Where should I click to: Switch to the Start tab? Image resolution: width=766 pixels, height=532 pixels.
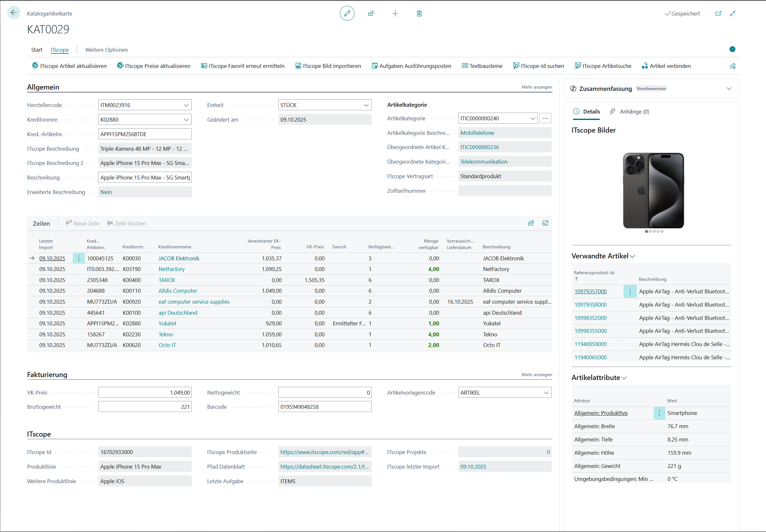click(37, 50)
